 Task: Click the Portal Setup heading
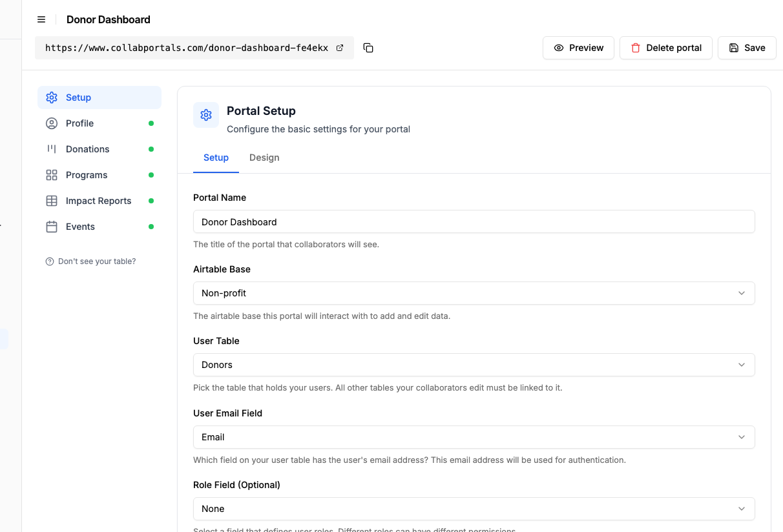click(261, 111)
